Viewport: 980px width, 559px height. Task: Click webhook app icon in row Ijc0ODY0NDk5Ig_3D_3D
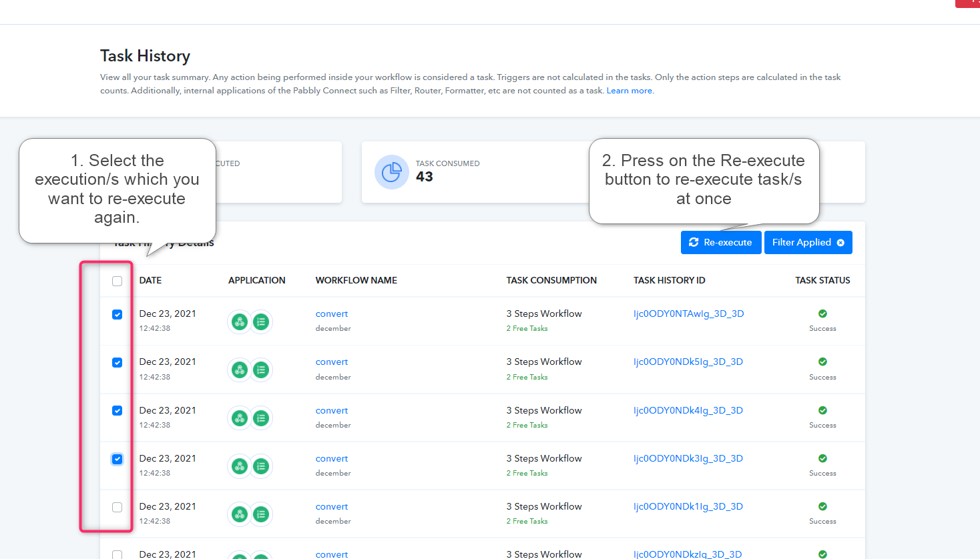[x=240, y=370]
